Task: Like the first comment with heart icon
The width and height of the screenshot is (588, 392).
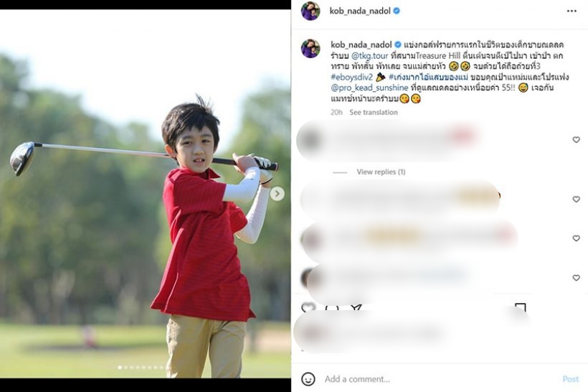Action: tap(576, 140)
